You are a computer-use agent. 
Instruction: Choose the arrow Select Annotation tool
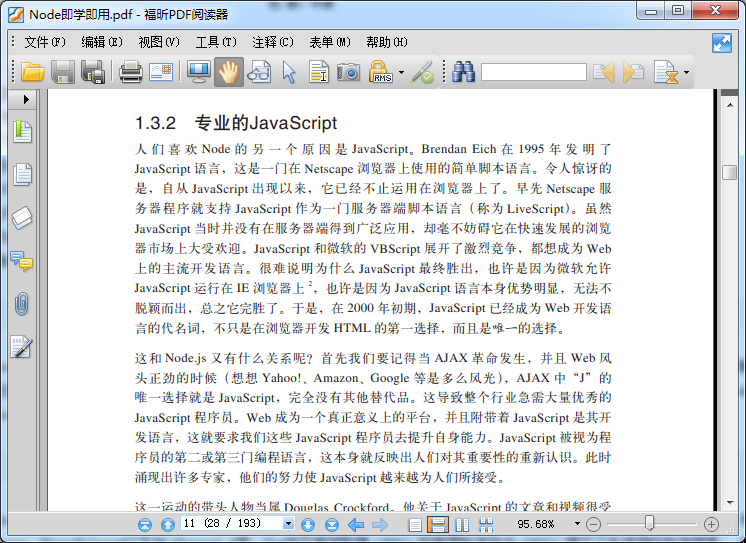pos(289,72)
